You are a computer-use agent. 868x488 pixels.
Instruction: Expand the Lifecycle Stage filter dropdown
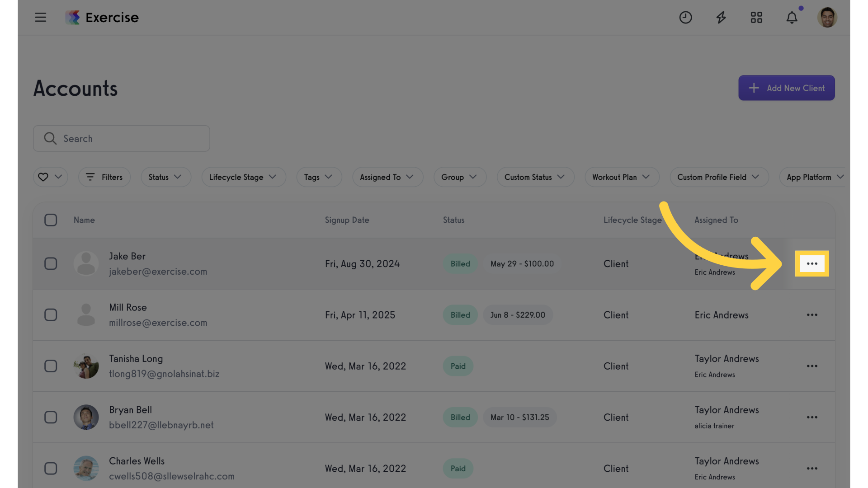(x=244, y=177)
